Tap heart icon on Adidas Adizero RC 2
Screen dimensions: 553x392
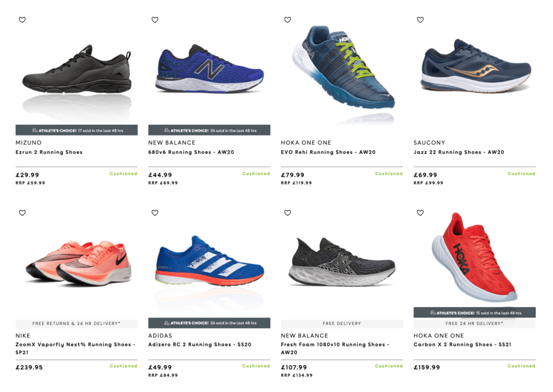155,213
